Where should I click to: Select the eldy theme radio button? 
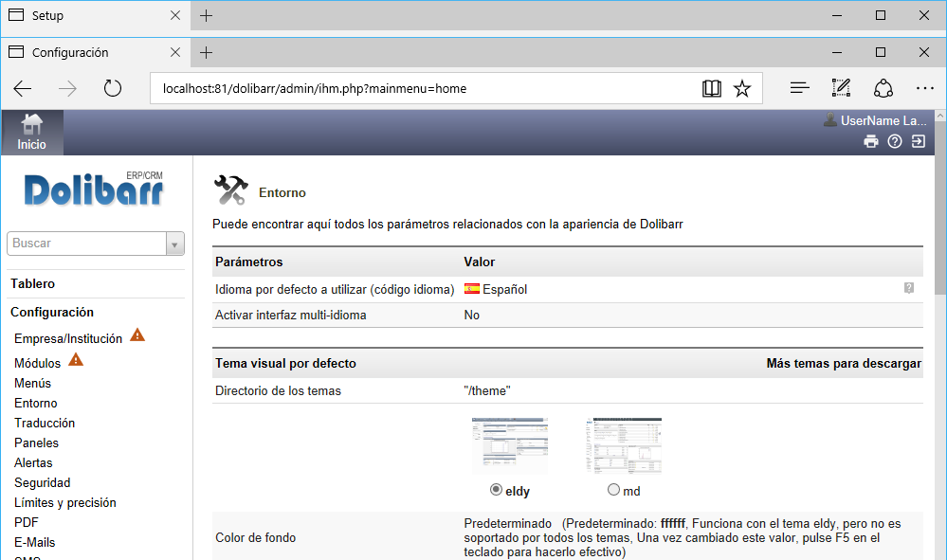[x=496, y=490]
